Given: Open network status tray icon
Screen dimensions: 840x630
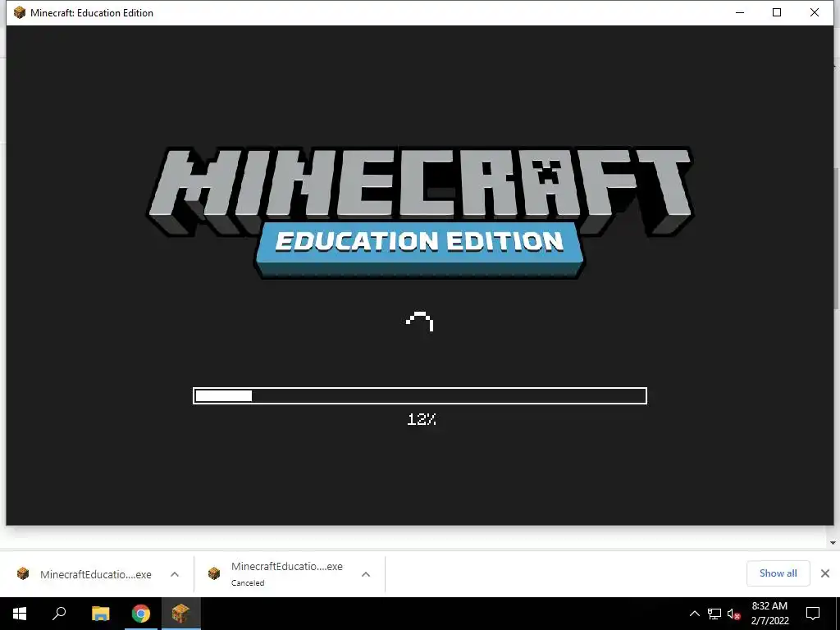Looking at the screenshot, I should 714,614.
